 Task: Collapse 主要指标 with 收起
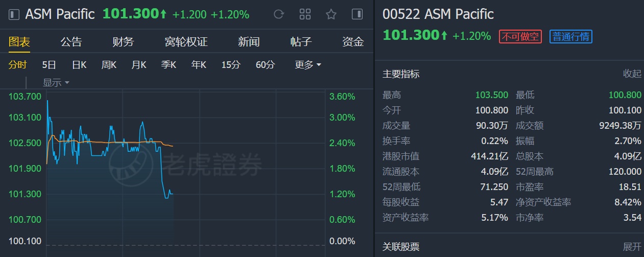click(632, 74)
